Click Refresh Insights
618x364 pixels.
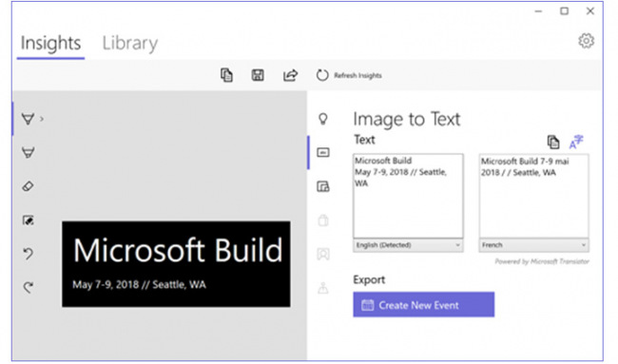(x=349, y=75)
